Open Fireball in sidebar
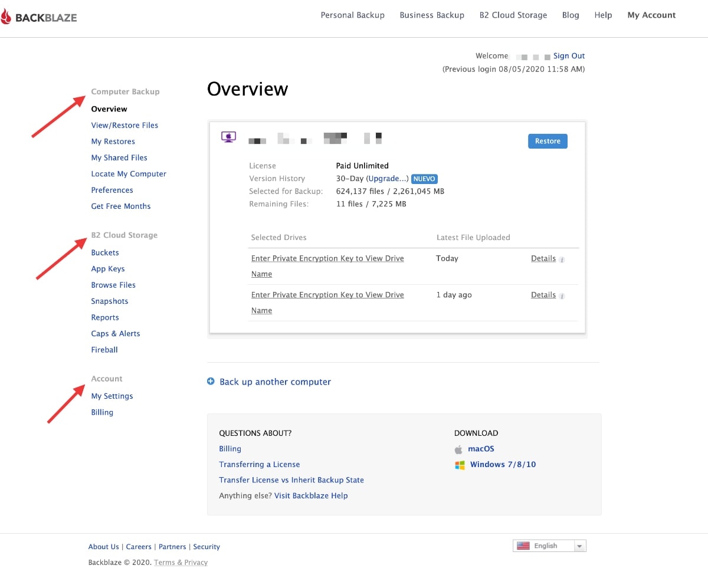 point(104,350)
